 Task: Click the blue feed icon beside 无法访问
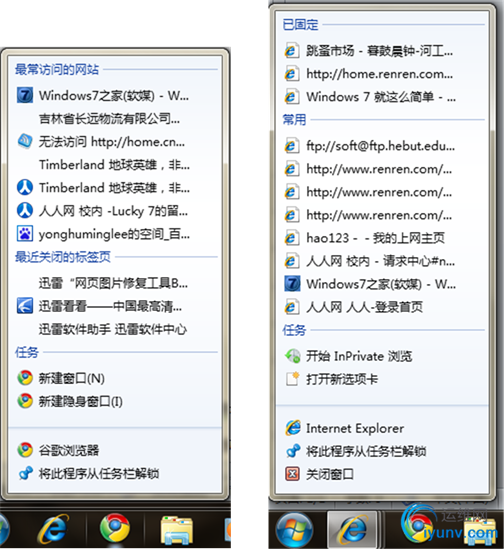25,141
